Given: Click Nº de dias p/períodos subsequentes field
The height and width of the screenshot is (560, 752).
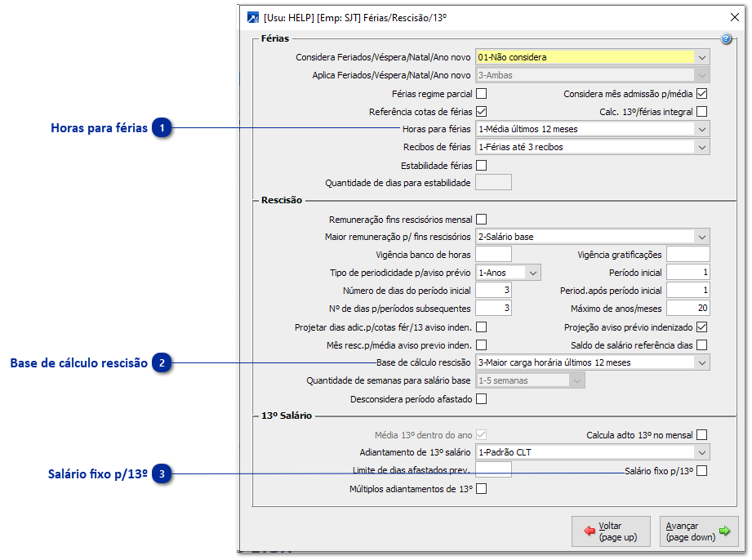Looking at the screenshot, I should pos(493,309).
